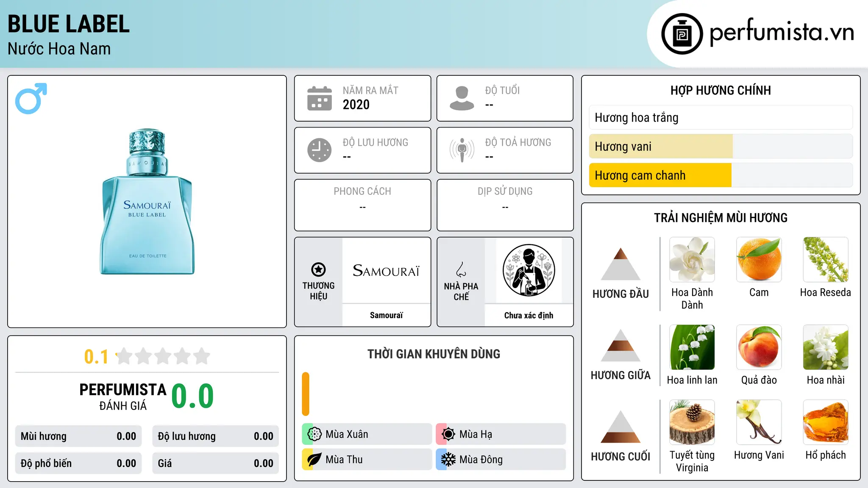Click the Nước Hoa Nam subtitle
Image resolution: width=868 pixels, height=488 pixels.
(x=59, y=49)
